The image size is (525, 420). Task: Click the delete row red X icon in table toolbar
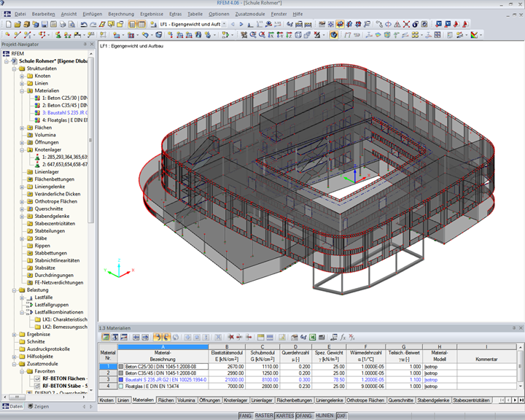click(x=230, y=338)
